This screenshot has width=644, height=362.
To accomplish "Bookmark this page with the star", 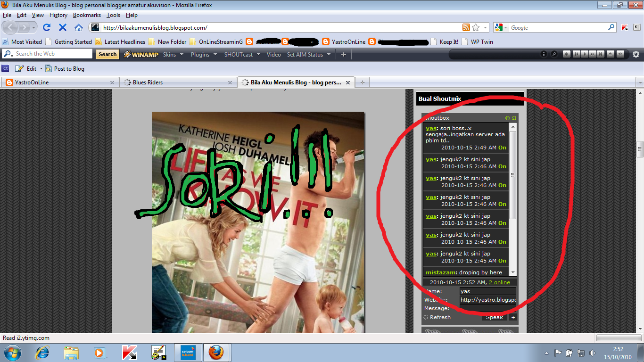I will pyautogui.click(x=476, y=27).
